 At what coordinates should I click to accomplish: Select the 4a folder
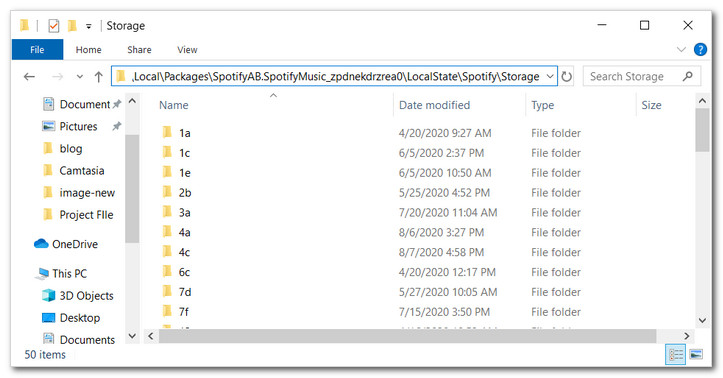tap(184, 232)
